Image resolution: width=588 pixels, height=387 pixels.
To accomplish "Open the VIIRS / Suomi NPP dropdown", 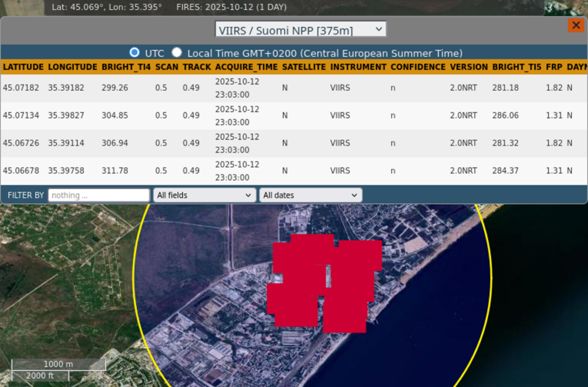I will [x=300, y=29].
